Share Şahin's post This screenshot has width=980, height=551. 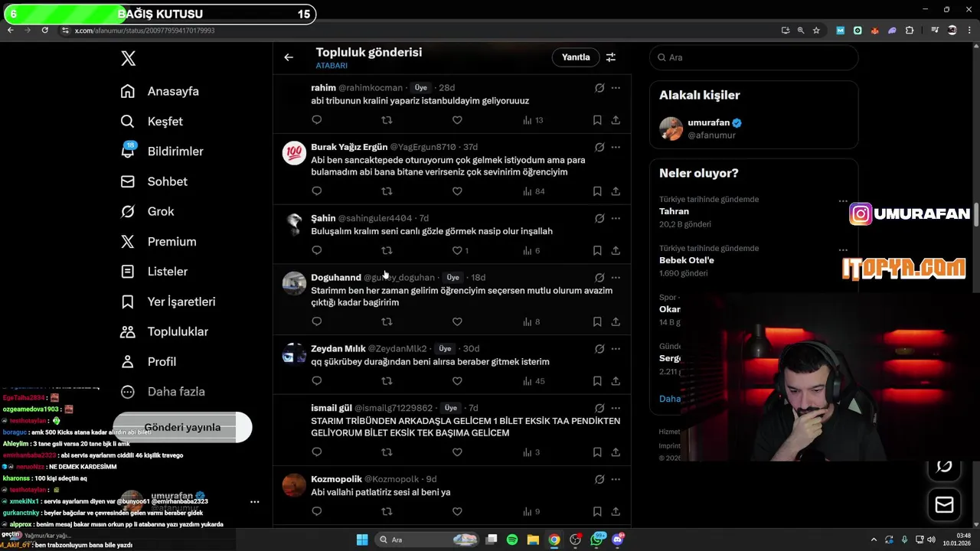616,250
